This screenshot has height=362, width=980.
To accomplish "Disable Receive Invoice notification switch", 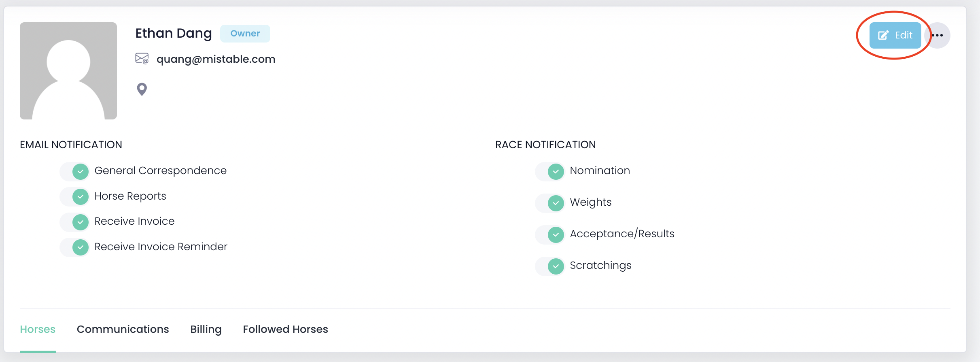I will tap(75, 222).
